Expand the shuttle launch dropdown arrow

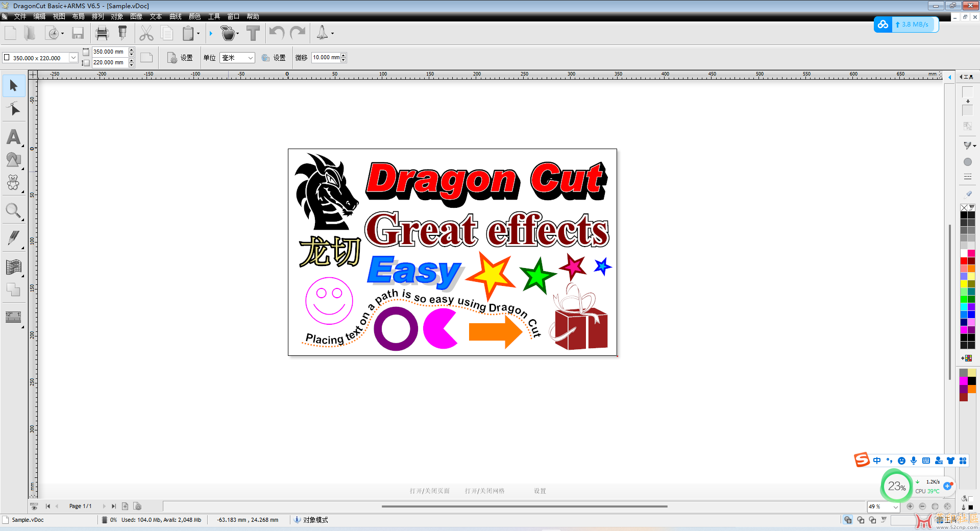tap(332, 34)
